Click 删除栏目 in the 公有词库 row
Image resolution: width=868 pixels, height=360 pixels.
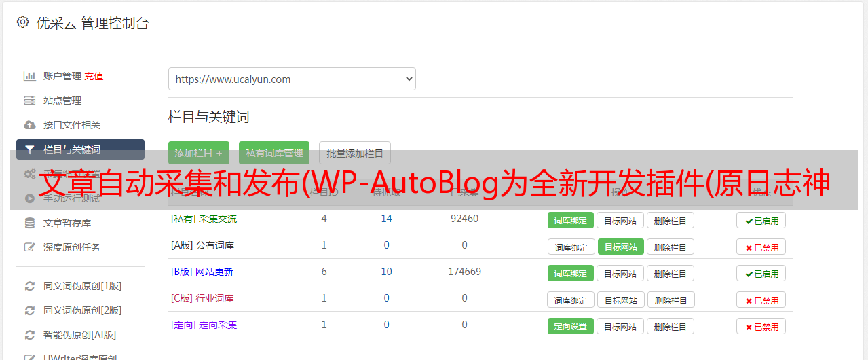(671, 247)
